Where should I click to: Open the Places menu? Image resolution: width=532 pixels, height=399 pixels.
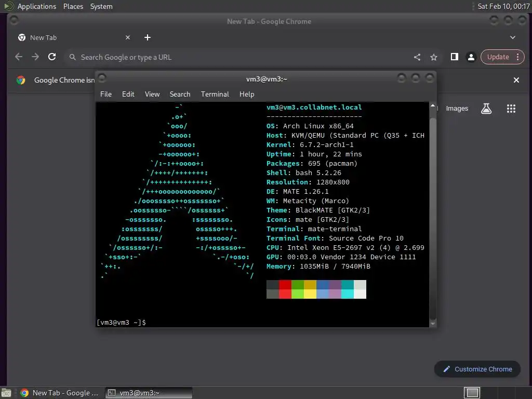(73, 6)
